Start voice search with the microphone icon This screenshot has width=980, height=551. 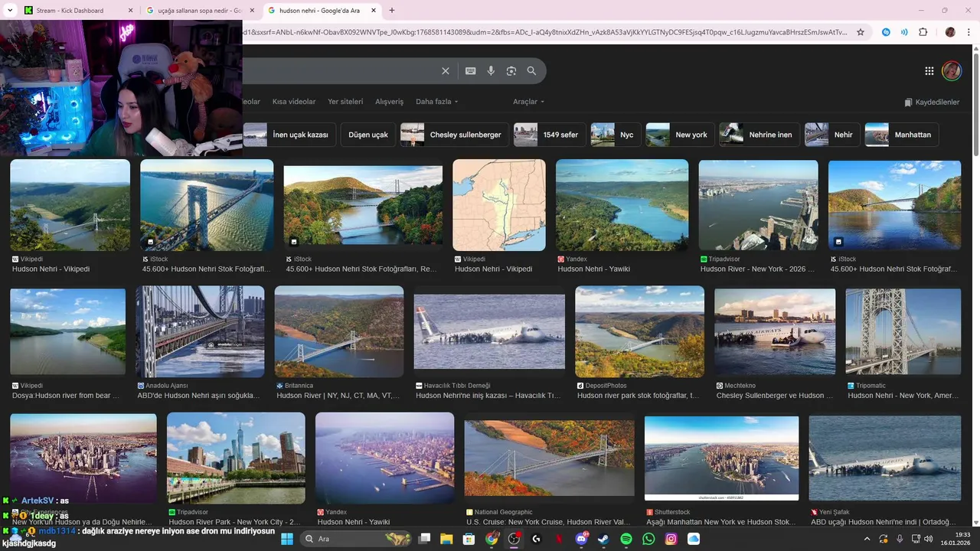click(491, 71)
